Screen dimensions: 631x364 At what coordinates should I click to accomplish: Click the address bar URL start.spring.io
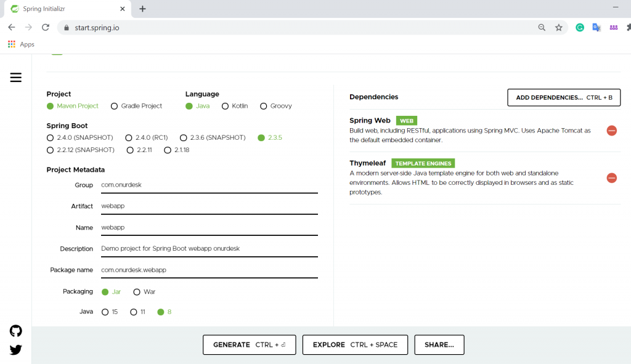(x=97, y=28)
